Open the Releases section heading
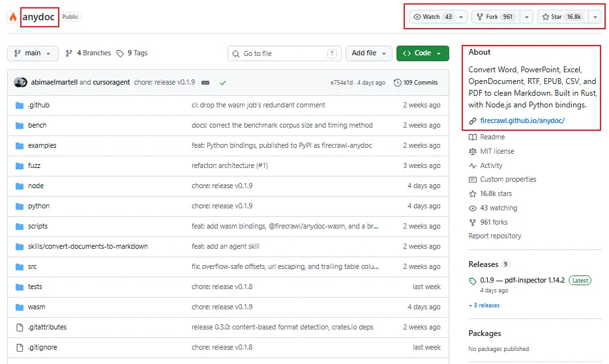Screen dimensions: 609x364 pyautogui.click(x=483, y=264)
